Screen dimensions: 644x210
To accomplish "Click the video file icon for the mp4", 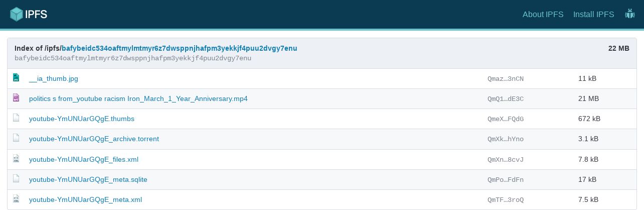I will click(x=16, y=98).
